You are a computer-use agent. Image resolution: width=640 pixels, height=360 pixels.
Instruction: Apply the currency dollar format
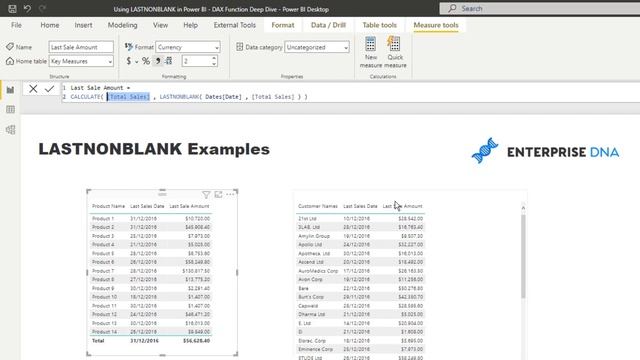129,61
